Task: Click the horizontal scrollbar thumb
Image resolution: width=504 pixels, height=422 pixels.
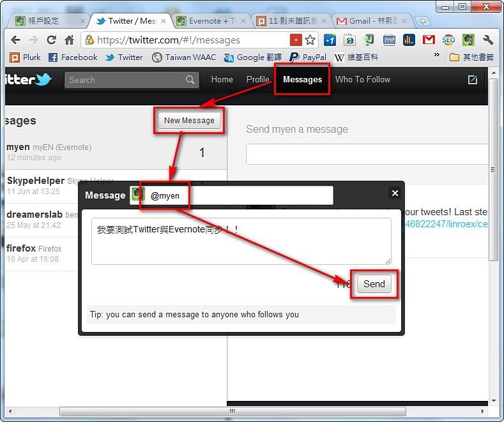Action: (233, 411)
